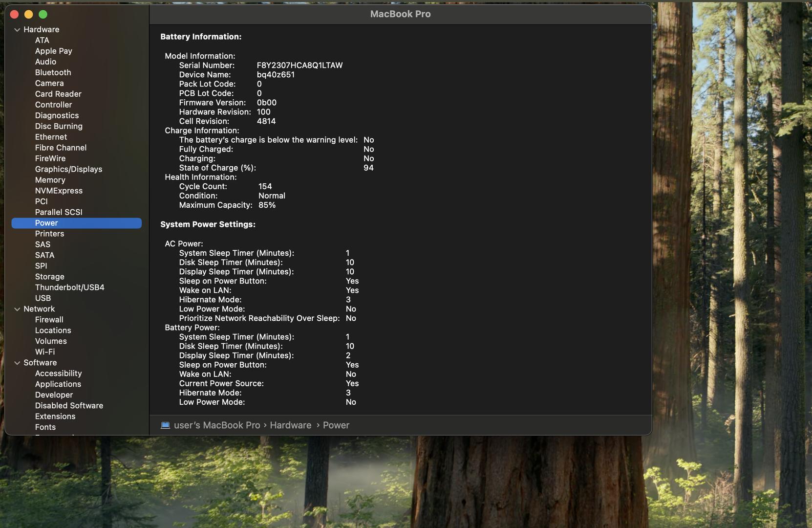Open FireWire information

[x=50, y=158]
